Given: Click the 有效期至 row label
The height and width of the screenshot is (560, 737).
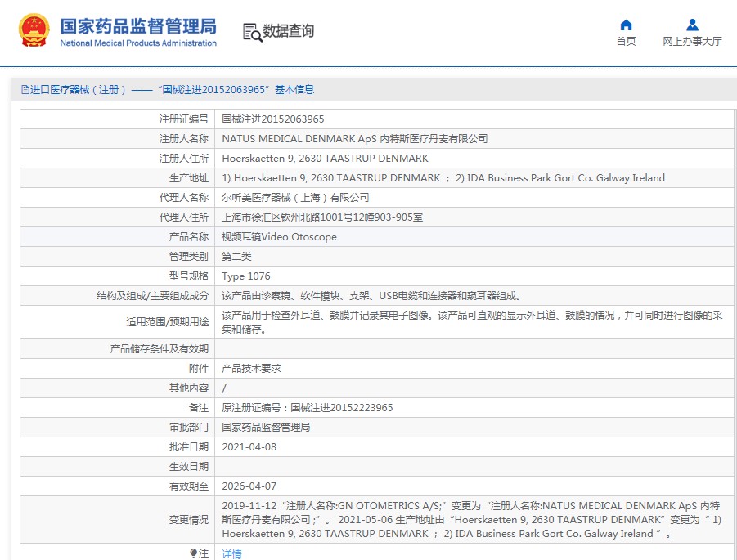Looking at the screenshot, I should coord(189,486).
